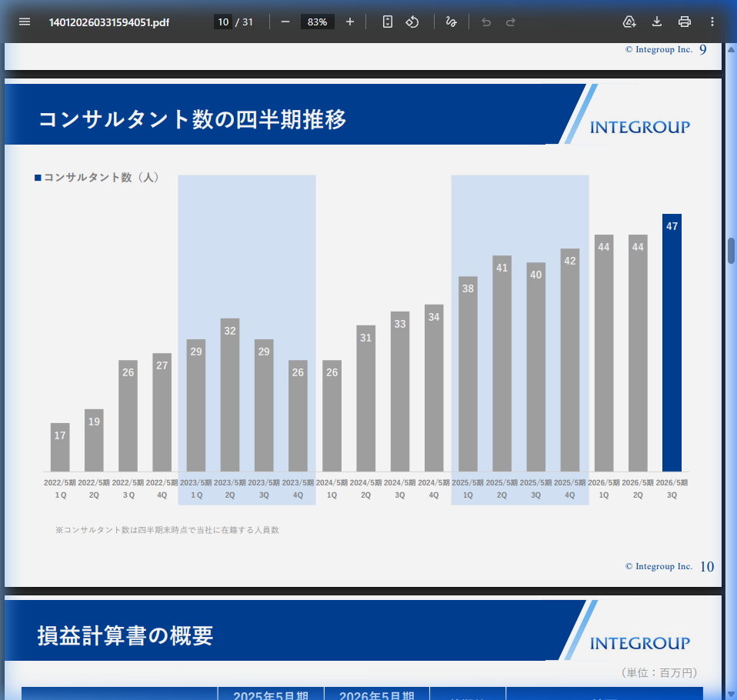Image resolution: width=737 pixels, height=700 pixels.
Task: Click the zoom percentage value 83%
Action: [318, 22]
